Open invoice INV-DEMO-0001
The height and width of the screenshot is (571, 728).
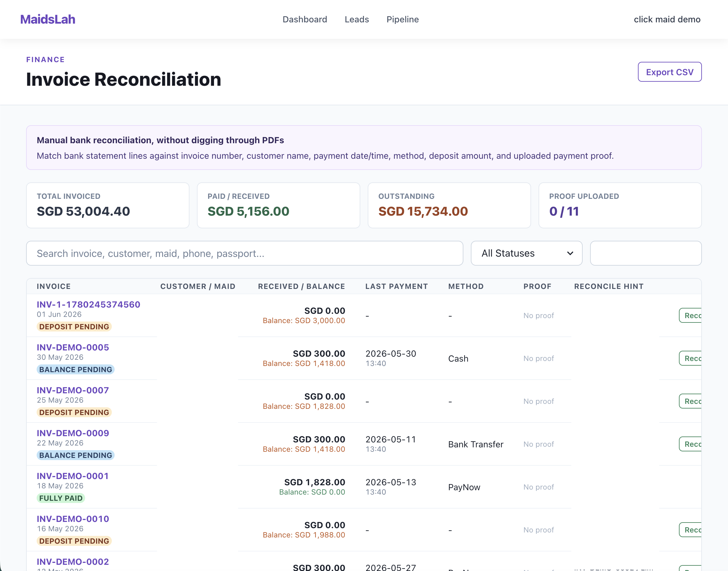(x=73, y=476)
